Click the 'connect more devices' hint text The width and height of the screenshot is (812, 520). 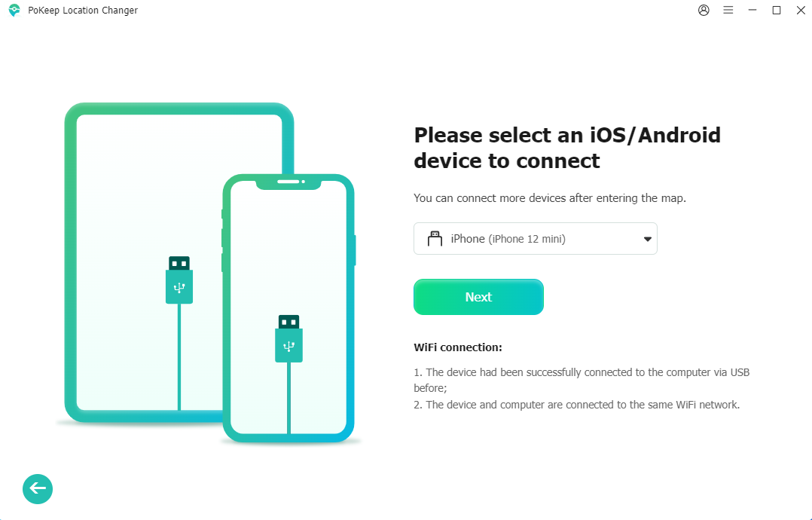549,198
